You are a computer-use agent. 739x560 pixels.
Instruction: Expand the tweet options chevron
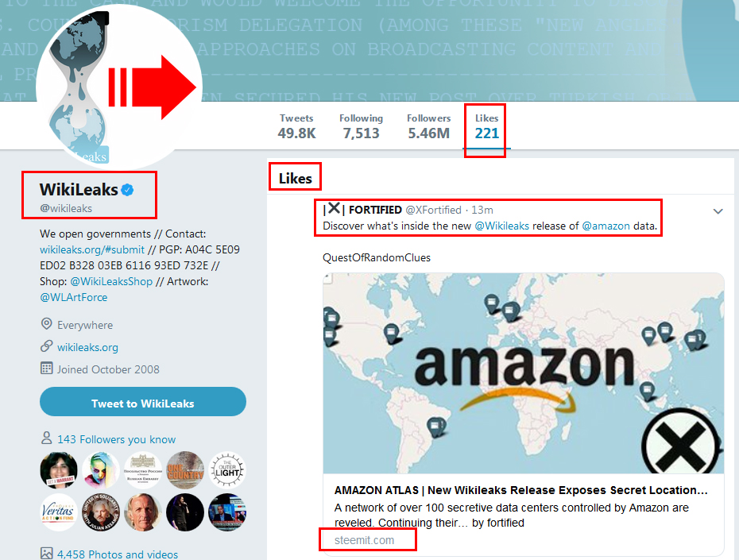point(718,211)
